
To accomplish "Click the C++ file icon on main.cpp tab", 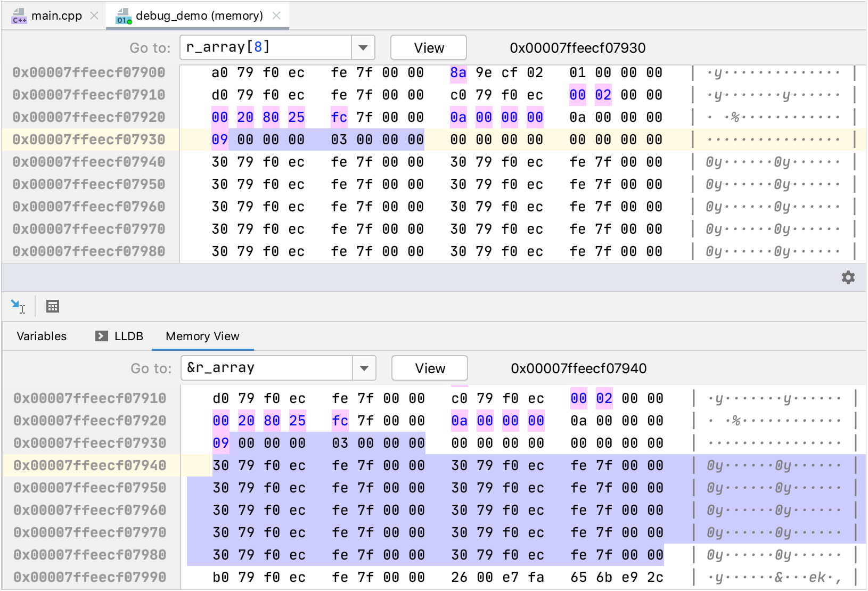I will pyautogui.click(x=19, y=15).
